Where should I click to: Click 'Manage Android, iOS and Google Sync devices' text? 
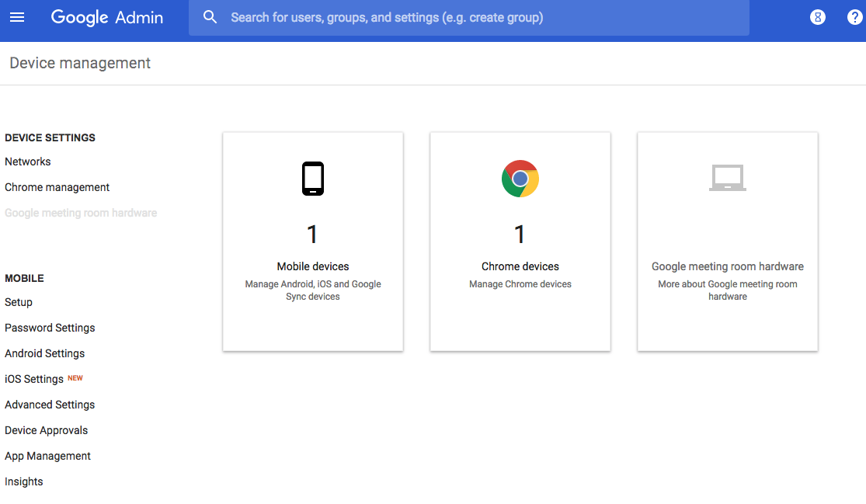(x=312, y=290)
